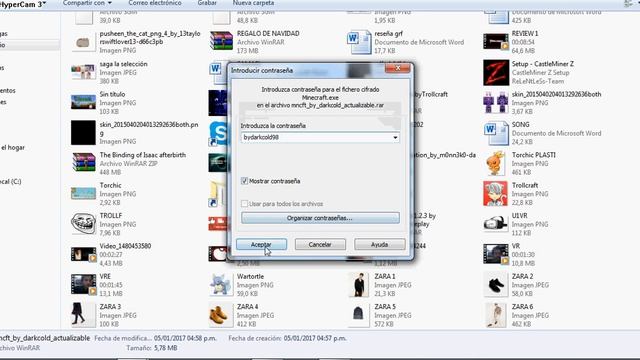Click the 'ZARA 4' file name
The width and height of the screenshot is (640, 360).
[x=247, y=307]
